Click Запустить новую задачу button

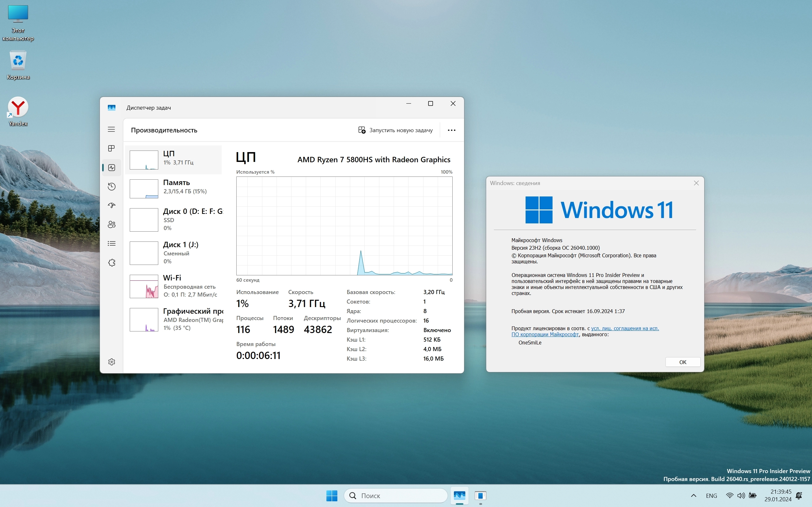[x=395, y=130]
